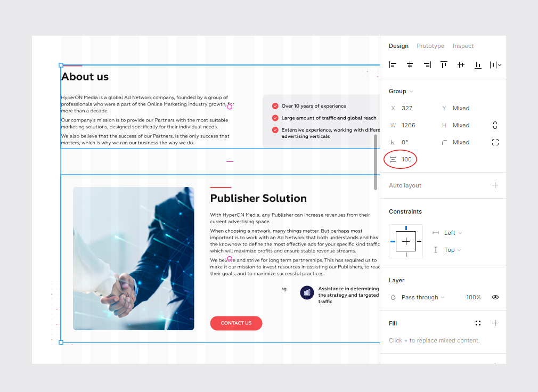This screenshot has height=392, width=538.
Task: Select the About us heading
Action: (85, 77)
